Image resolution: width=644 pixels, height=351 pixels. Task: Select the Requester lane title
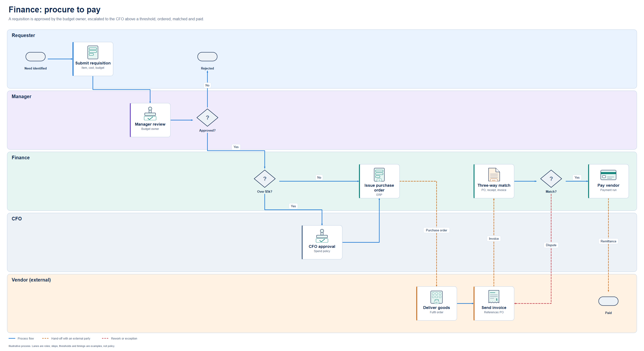[23, 35]
